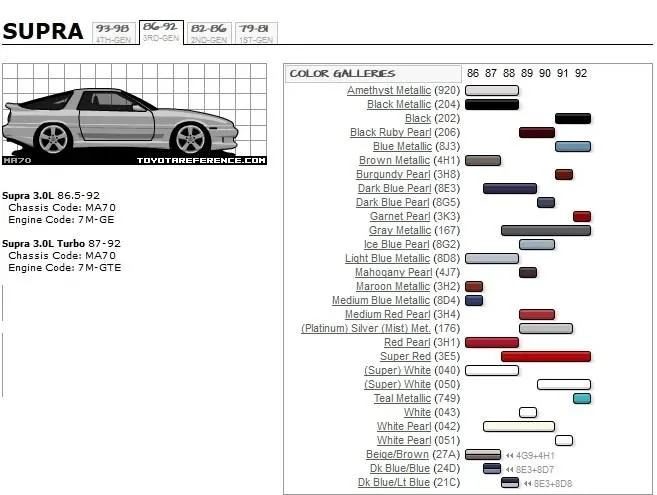The image size is (657, 495).
Task: Open White Pearl (051) gallery link
Action: point(404,441)
